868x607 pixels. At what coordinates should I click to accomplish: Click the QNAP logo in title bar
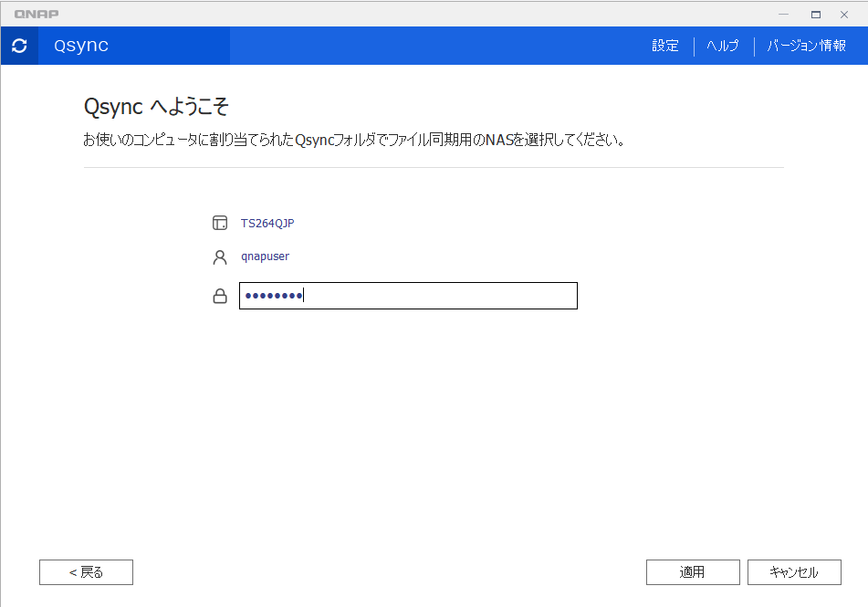[37, 14]
